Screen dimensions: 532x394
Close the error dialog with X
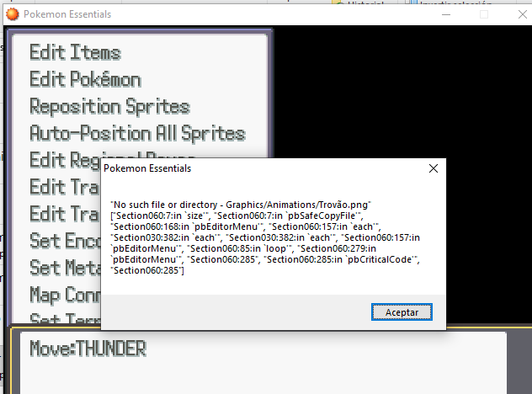(x=433, y=168)
